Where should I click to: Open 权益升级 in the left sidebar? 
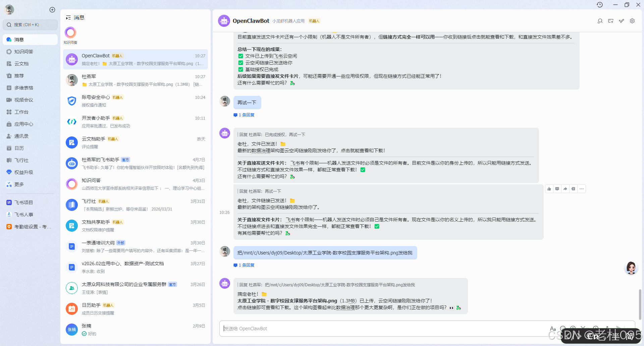(x=30, y=172)
